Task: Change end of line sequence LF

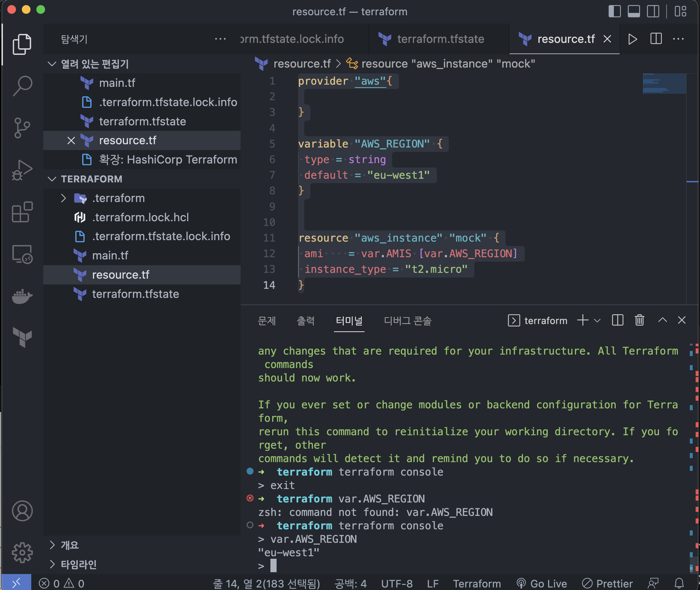Action: (433, 583)
